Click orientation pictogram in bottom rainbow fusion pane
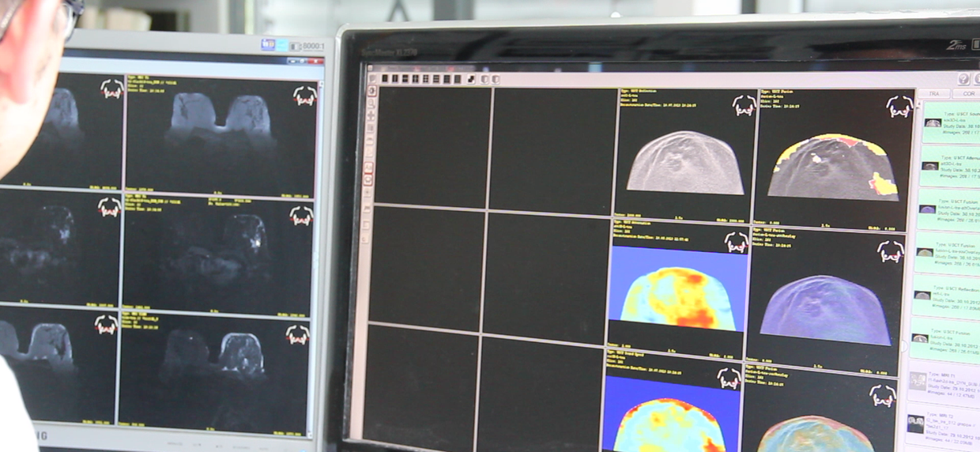Image resolution: width=980 pixels, height=452 pixels. (883, 395)
